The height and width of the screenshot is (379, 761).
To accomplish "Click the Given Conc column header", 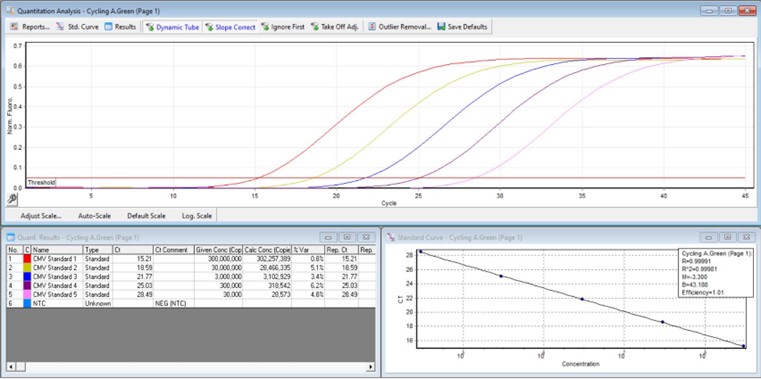I will tap(218, 250).
